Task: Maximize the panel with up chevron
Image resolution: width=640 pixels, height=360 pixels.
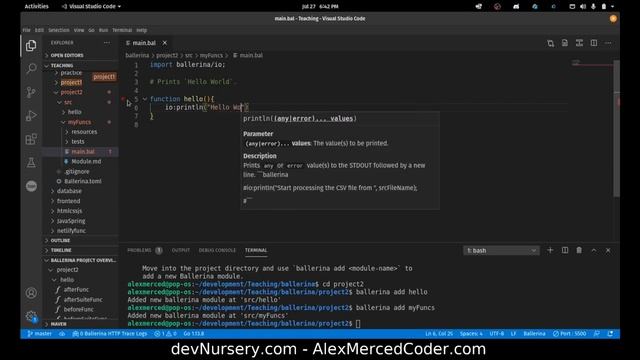Action: [x=594, y=250]
